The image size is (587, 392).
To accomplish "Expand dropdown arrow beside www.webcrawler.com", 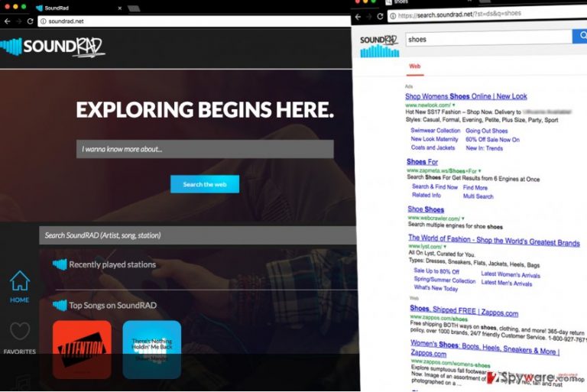I will pyautogui.click(x=463, y=219).
